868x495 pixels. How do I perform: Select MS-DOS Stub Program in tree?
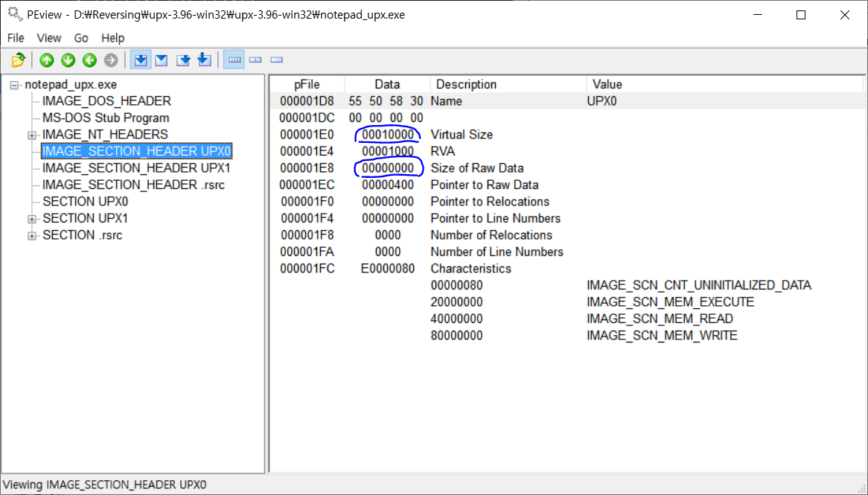point(106,118)
